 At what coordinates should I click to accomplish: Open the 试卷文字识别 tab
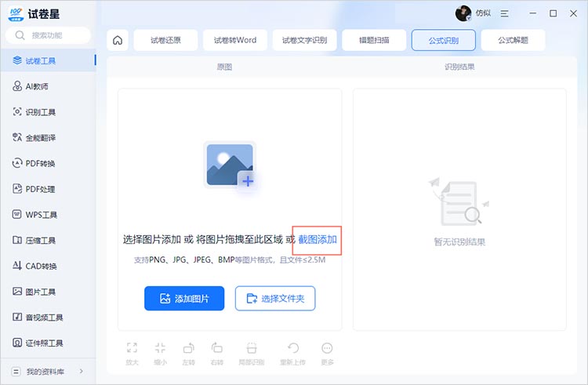coord(304,40)
